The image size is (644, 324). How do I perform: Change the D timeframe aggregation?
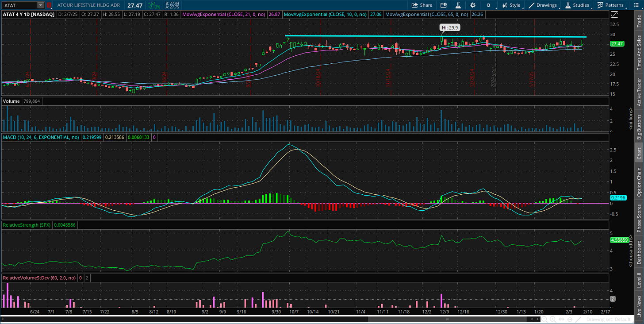click(489, 5)
